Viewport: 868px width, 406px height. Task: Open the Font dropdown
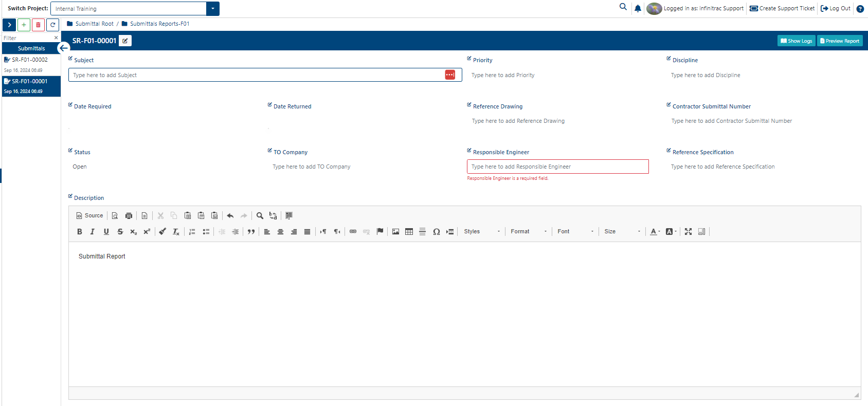click(575, 232)
